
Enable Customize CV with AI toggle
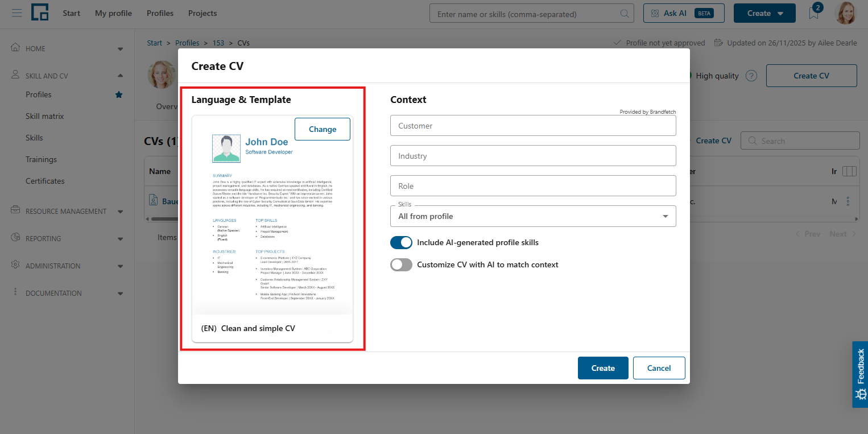pos(401,264)
